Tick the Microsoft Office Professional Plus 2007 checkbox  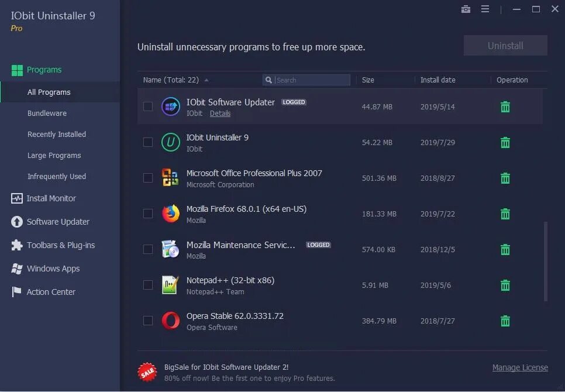coord(148,178)
